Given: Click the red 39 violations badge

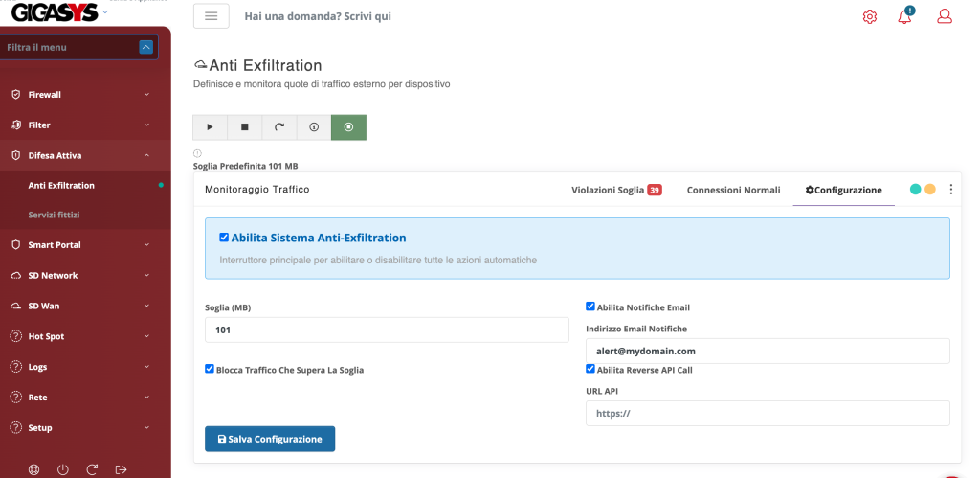Looking at the screenshot, I should click(x=655, y=190).
